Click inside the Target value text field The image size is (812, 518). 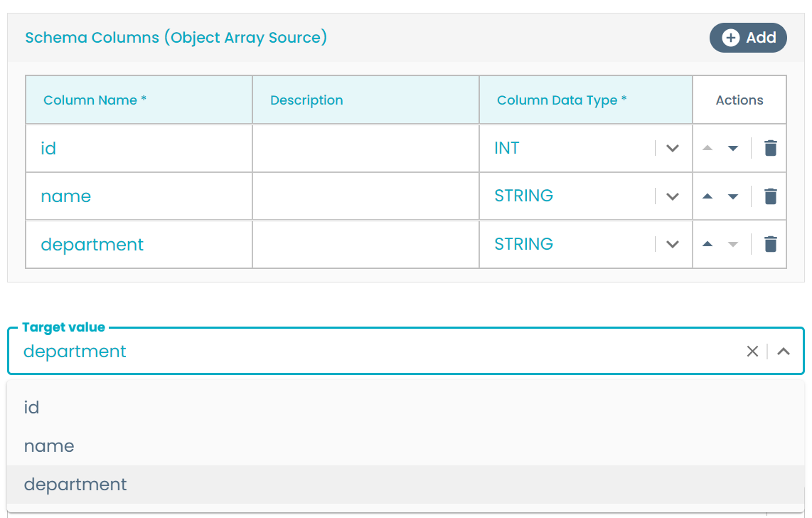coord(284,351)
